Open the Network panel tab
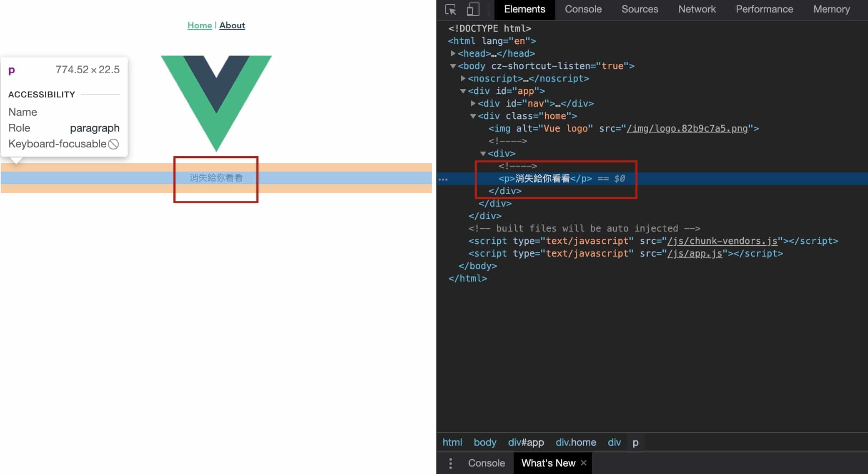Screen dimensions: 868x474 (697, 9)
